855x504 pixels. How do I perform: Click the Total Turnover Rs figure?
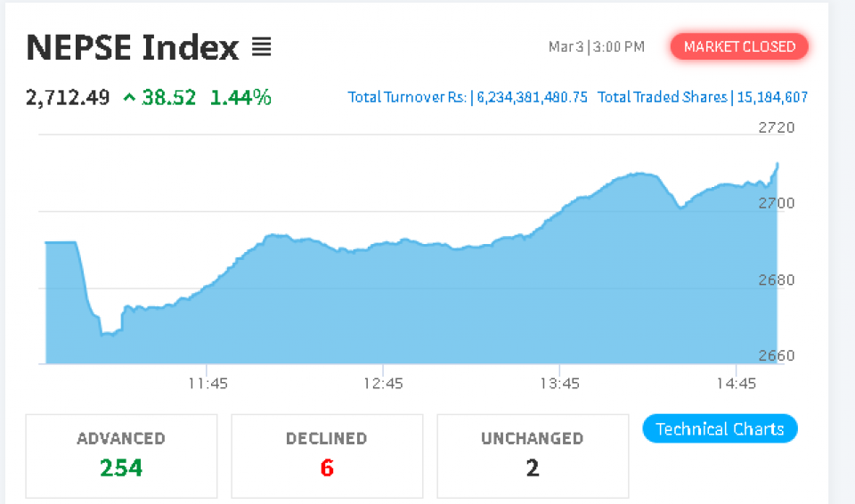pos(533,98)
